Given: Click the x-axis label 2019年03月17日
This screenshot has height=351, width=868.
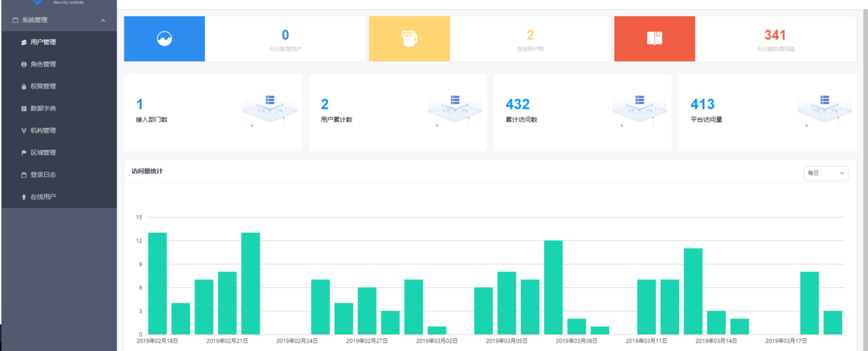Looking at the screenshot, I should tap(787, 340).
